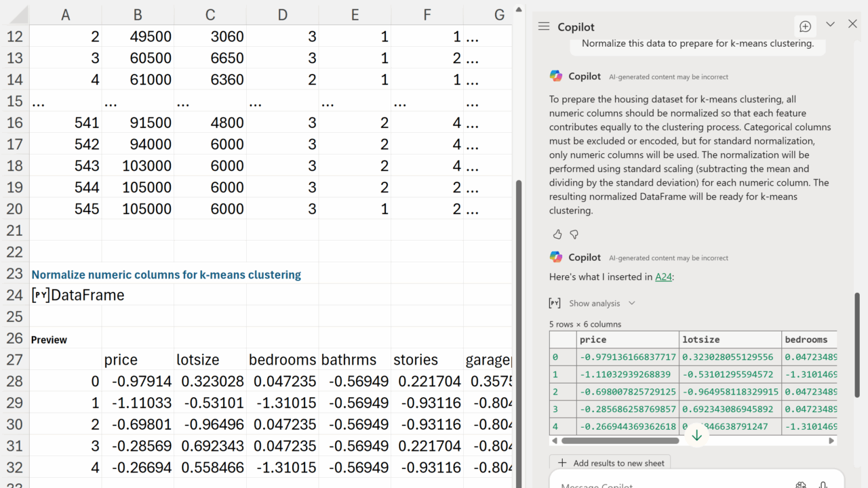
Task: Open the A24 cell reference link
Action: coord(663,277)
